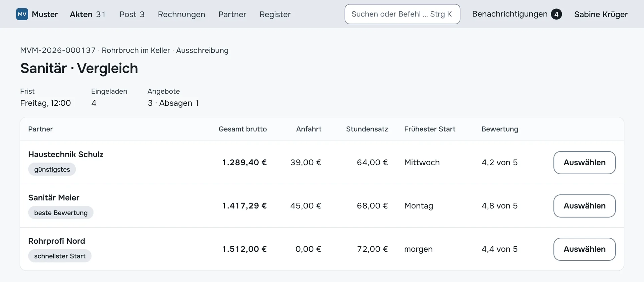Click the partner name Haustechnik Schulz
644x282 pixels.
point(66,154)
